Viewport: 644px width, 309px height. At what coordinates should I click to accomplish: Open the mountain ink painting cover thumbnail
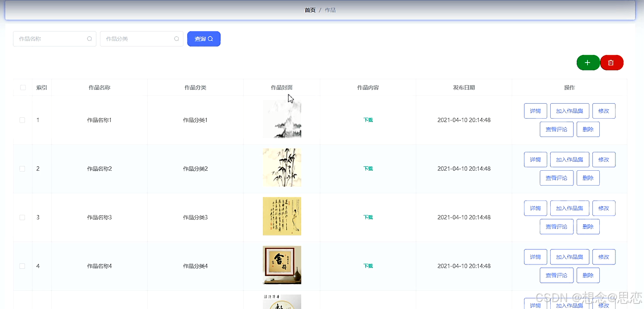point(282,119)
